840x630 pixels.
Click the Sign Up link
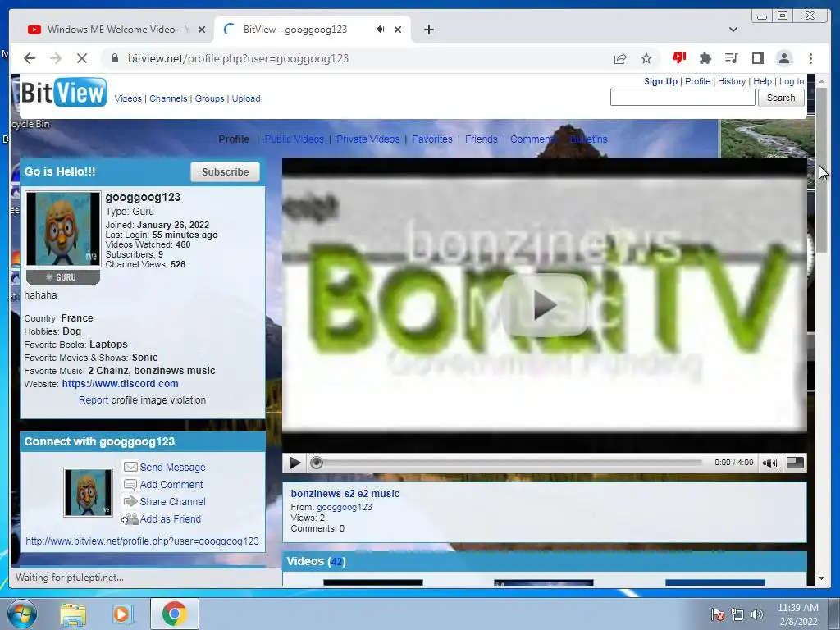660,81
